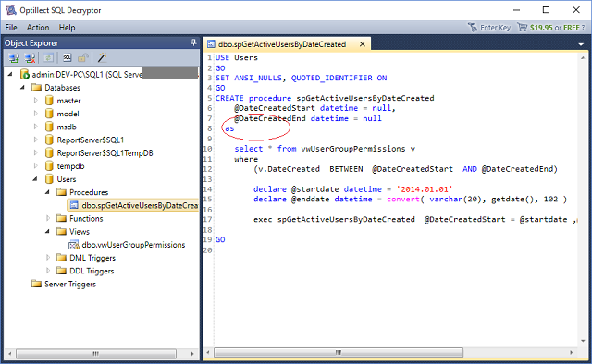Click the Server Triggers folder icon

37,284
